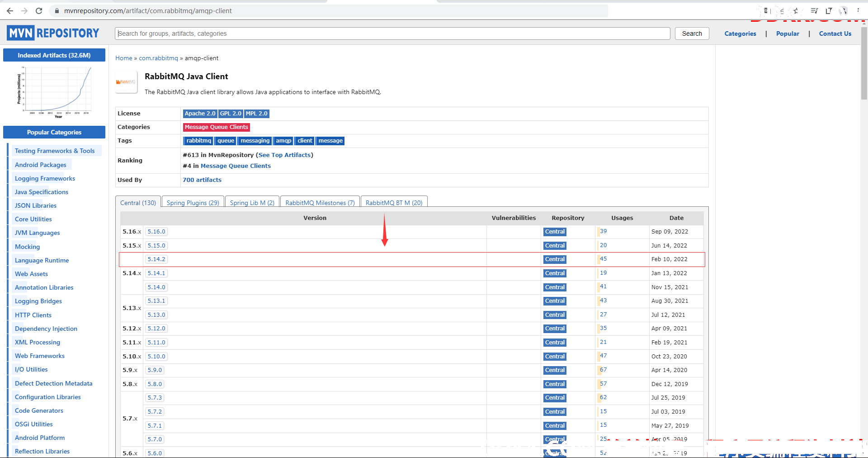View the indexed artifacts growth chart
Screen dimensions: 868x458
(54, 92)
